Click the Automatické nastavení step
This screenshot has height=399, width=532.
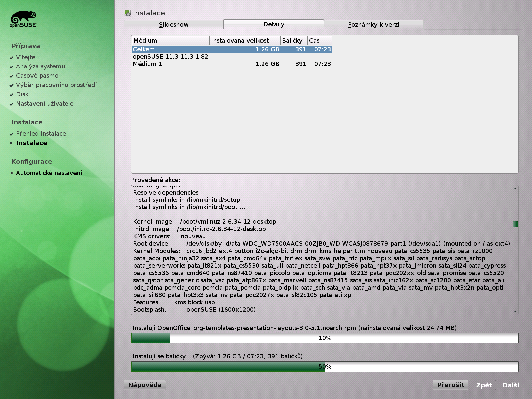[49, 173]
